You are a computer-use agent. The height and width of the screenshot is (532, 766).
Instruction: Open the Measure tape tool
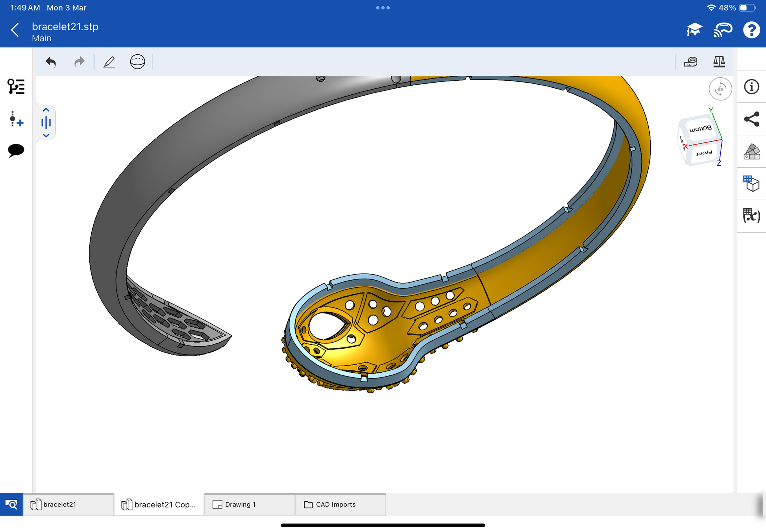[x=690, y=62]
